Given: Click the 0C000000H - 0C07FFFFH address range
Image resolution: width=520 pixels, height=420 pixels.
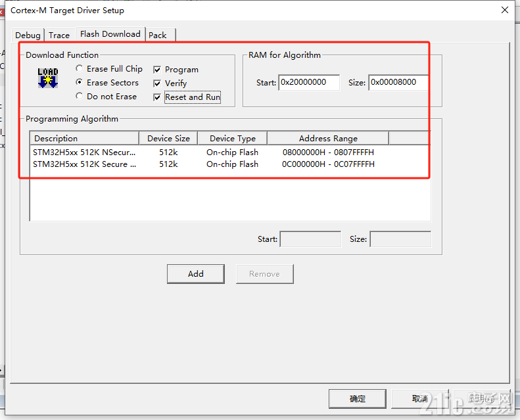Looking at the screenshot, I should (x=328, y=164).
